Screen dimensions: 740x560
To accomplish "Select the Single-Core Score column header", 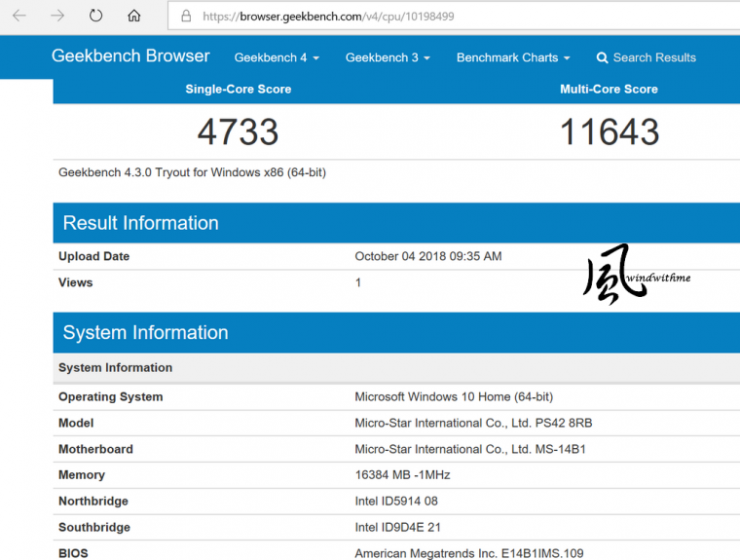I will 239,89.
